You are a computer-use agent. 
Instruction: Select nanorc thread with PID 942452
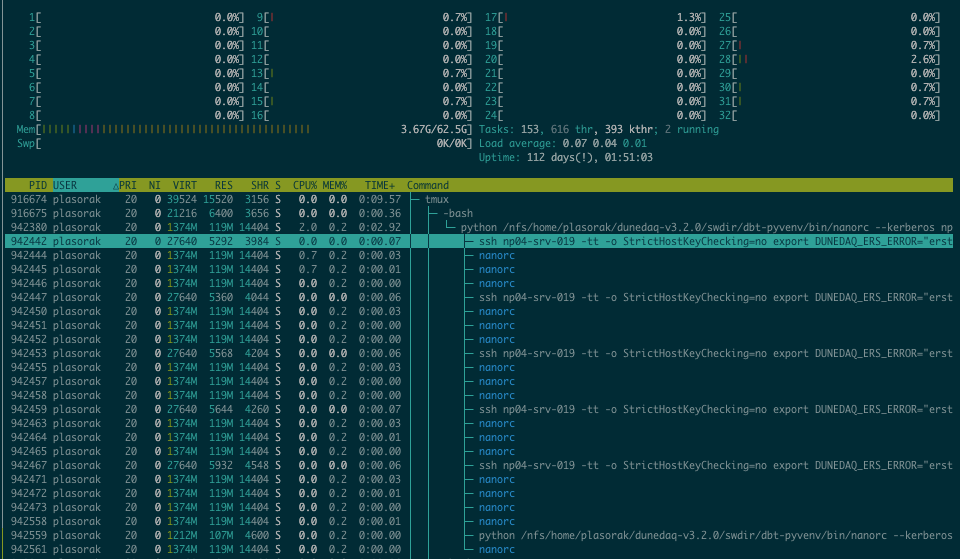point(479,339)
